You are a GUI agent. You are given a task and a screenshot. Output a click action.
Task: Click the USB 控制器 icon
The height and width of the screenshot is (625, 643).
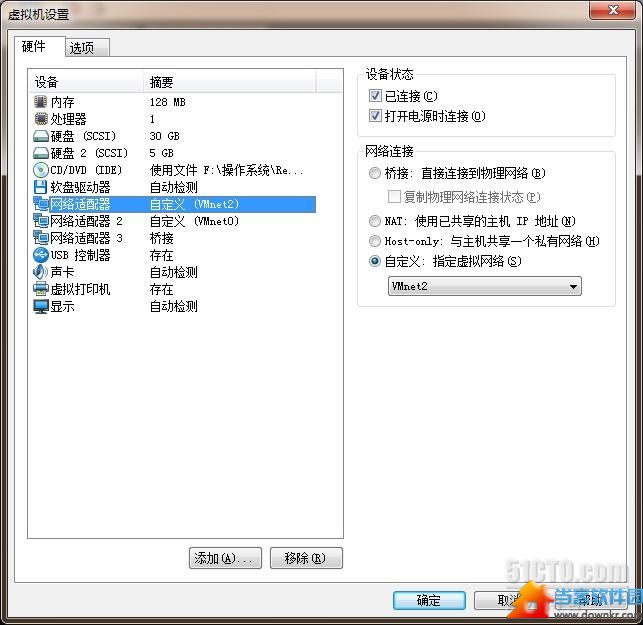(41, 255)
